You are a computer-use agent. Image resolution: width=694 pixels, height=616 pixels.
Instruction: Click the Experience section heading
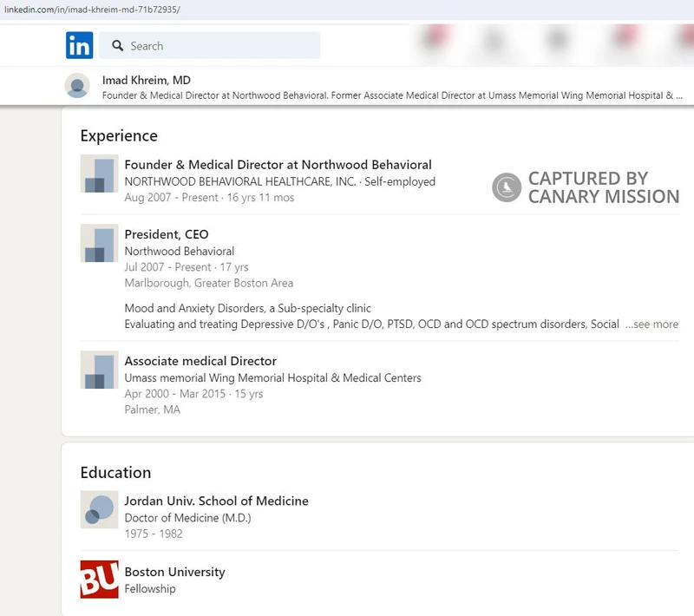(x=119, y=136)
